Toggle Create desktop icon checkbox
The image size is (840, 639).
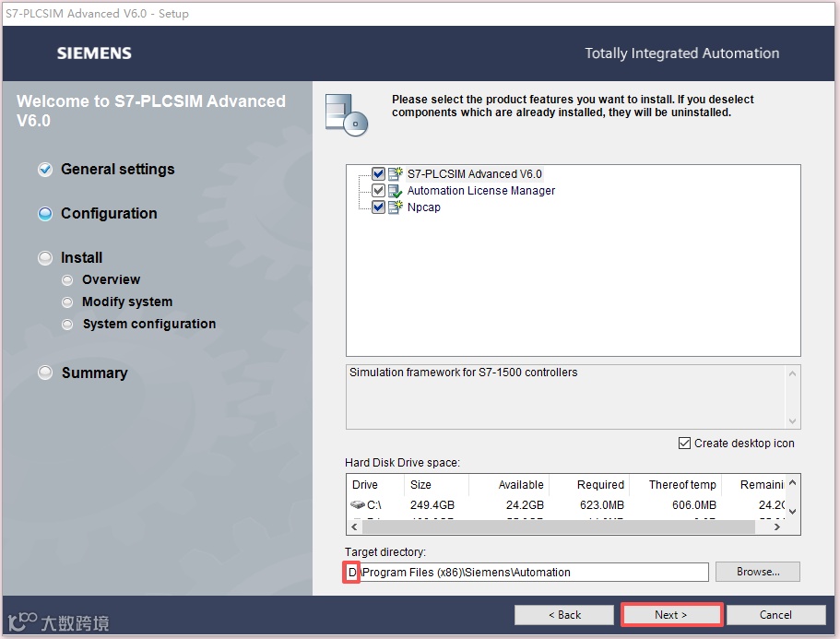pos(684,444)
